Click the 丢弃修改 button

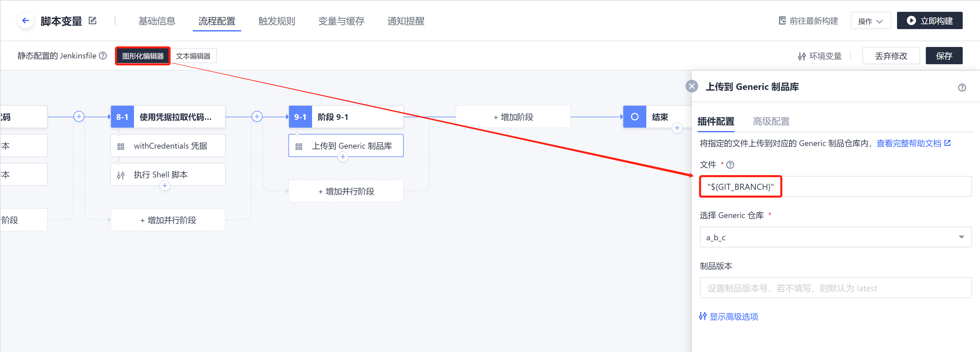891,56
